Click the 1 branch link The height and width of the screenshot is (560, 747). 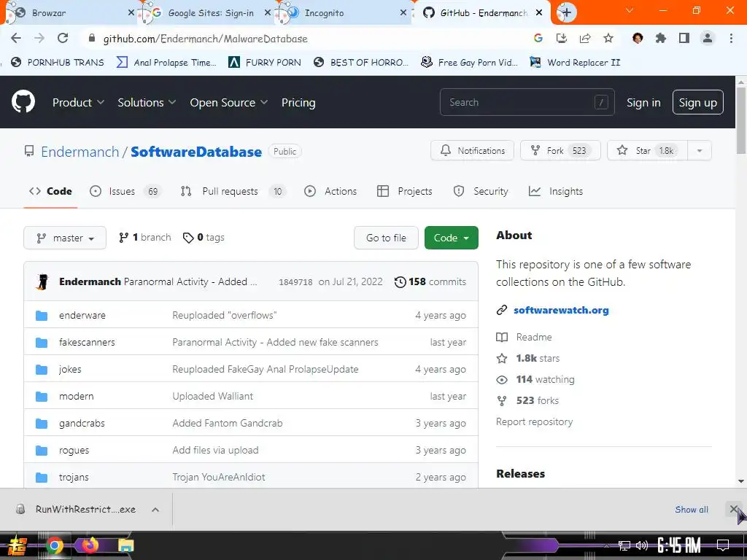pyautogui.click(x=145, y=237)
